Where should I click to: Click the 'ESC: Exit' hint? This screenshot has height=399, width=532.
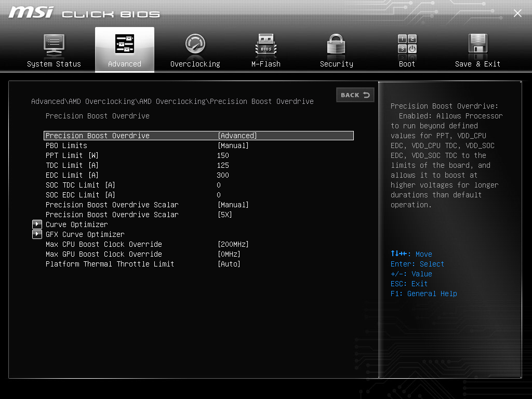409,284
